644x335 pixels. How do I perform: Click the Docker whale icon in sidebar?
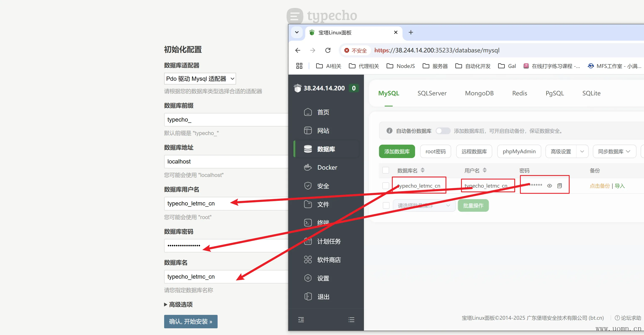[x=308, y=167]
